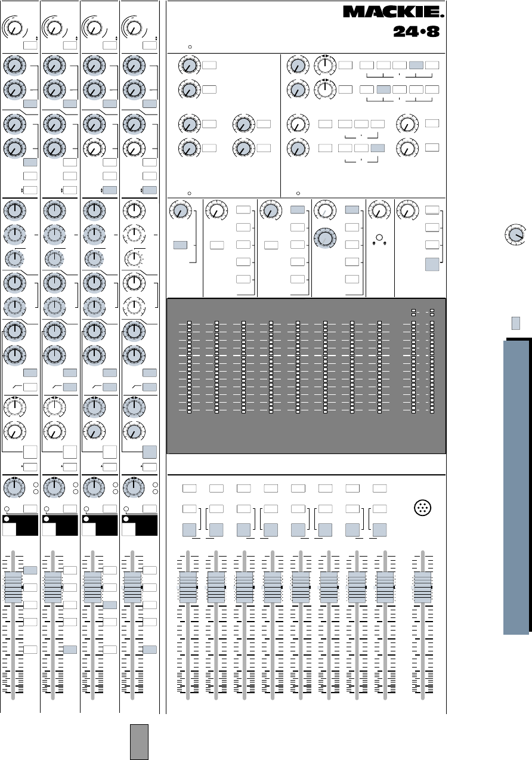Click the far-right knob in the third aux return row
Image resolution: width=532 pixels, height=760 pixels.
pyautogui.click(x=407, y=125)
